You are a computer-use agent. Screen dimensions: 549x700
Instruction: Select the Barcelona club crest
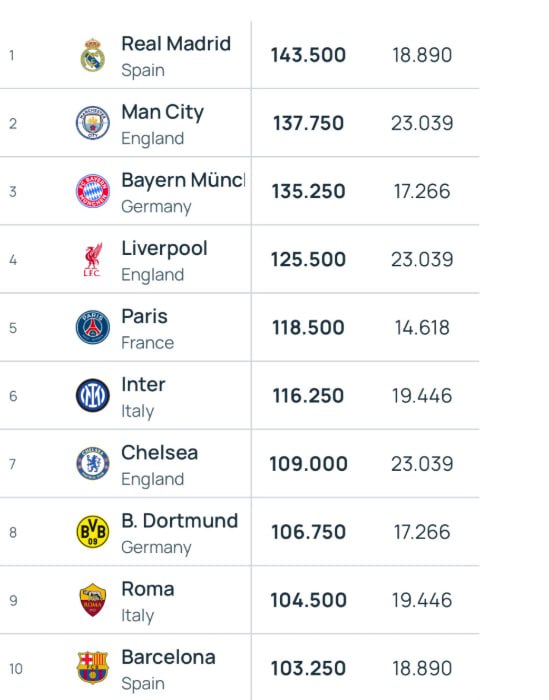(x=93, y=668)
